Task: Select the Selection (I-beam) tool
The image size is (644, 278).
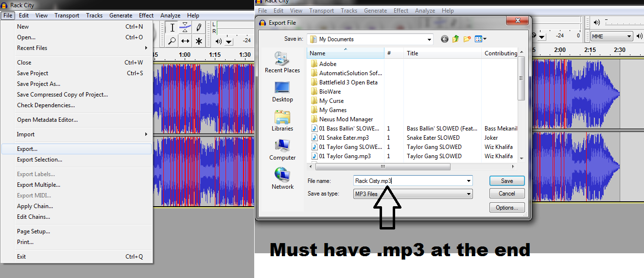Action: click(172, 28)
